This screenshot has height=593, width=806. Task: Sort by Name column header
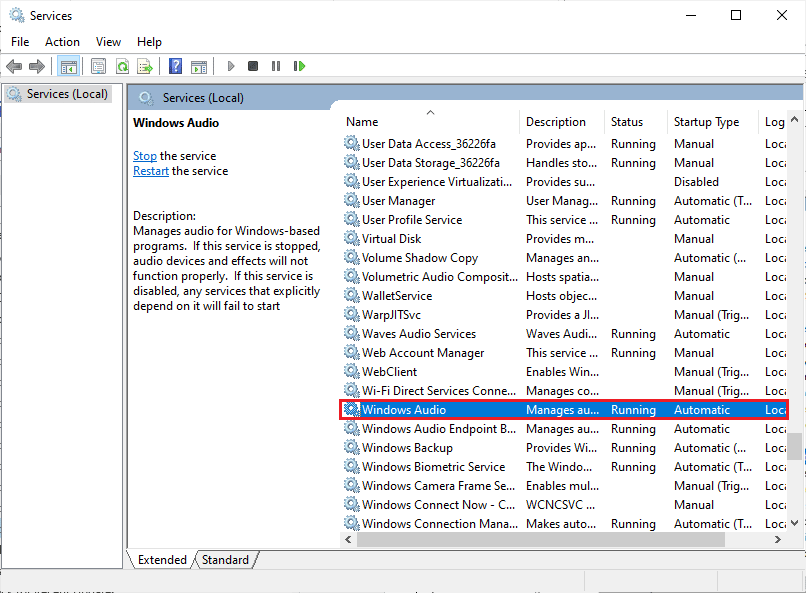coord(430,122)
